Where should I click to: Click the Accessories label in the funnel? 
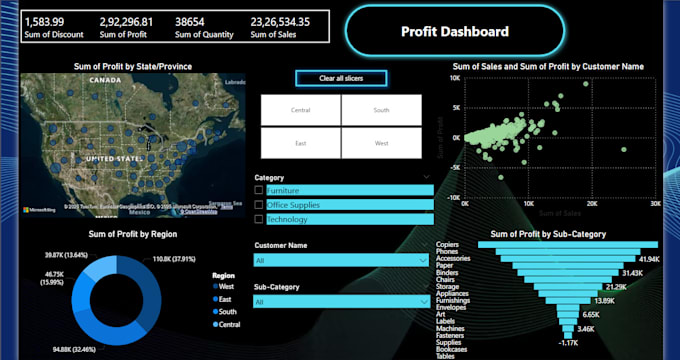click(453, 259)
